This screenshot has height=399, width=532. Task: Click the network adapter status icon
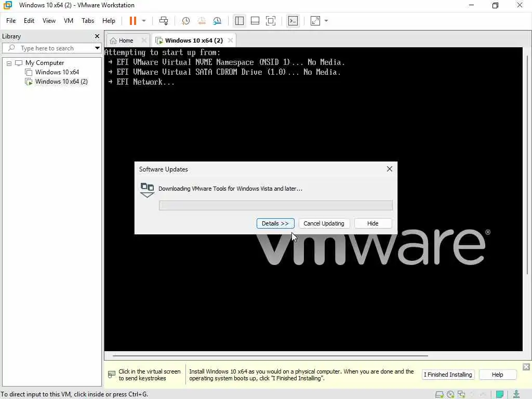point(461,395)
